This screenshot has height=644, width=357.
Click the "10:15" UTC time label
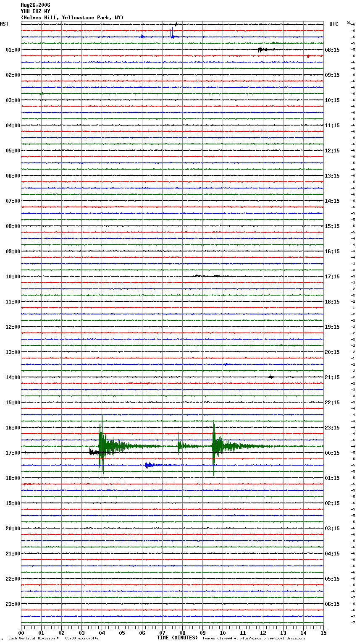point(332,100)
